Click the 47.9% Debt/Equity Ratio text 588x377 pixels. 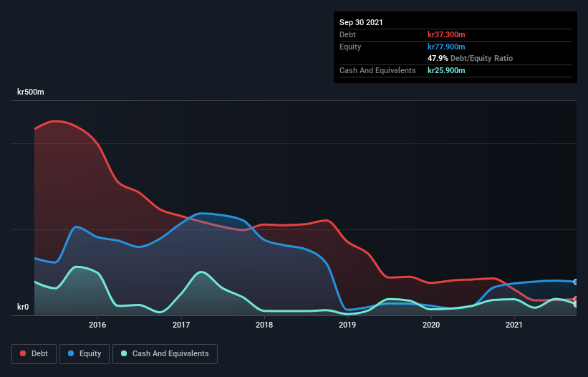471,58
